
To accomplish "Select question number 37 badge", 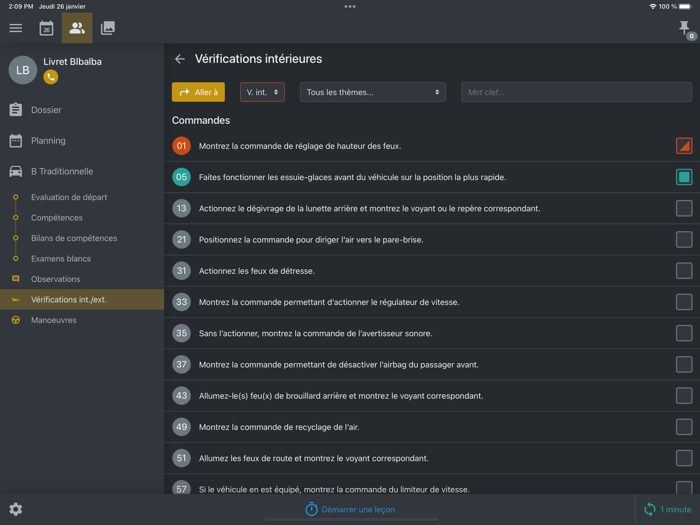I will click(x=181, y=365).
